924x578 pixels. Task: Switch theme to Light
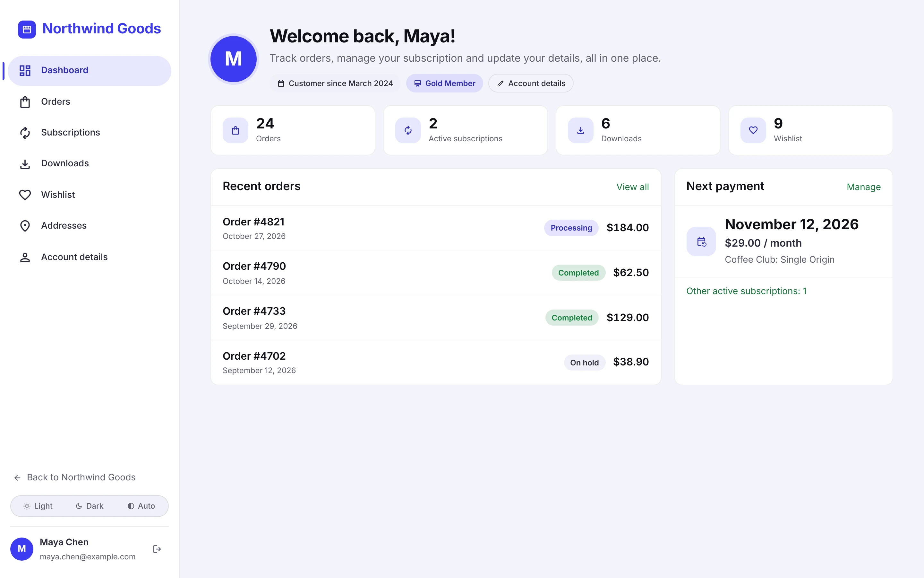38,506
